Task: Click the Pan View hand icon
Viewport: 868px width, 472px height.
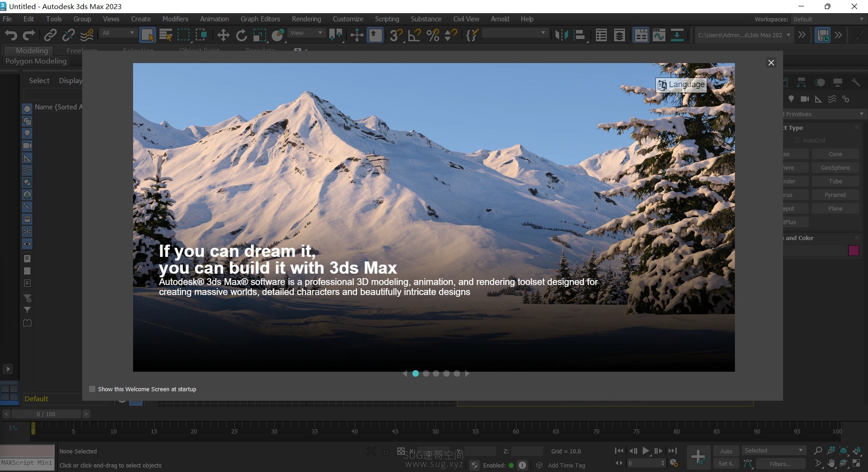Action: coord(831,463)
